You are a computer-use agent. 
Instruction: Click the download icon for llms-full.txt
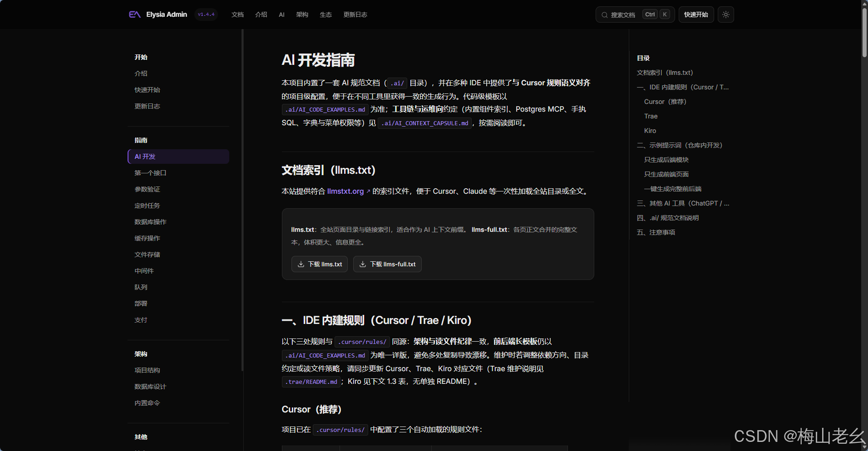[x=363, y=264]
